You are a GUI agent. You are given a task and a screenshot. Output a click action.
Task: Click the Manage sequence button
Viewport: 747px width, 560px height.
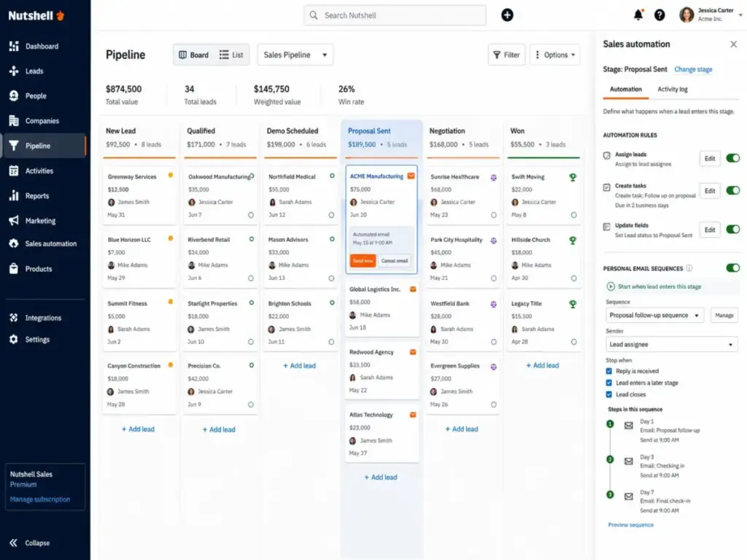[x=724, y=315]
